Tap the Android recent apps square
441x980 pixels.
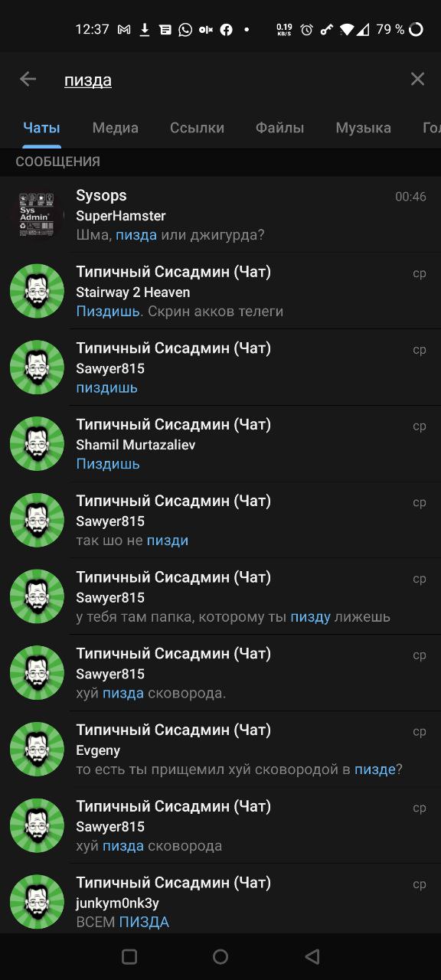coord(129,956)
